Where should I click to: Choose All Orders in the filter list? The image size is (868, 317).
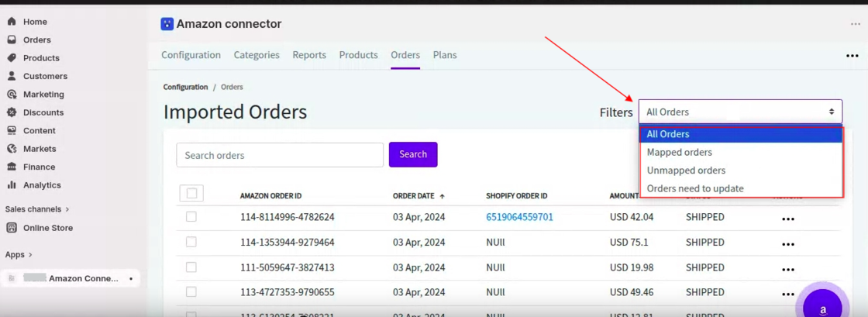click(x=741, y=134)
